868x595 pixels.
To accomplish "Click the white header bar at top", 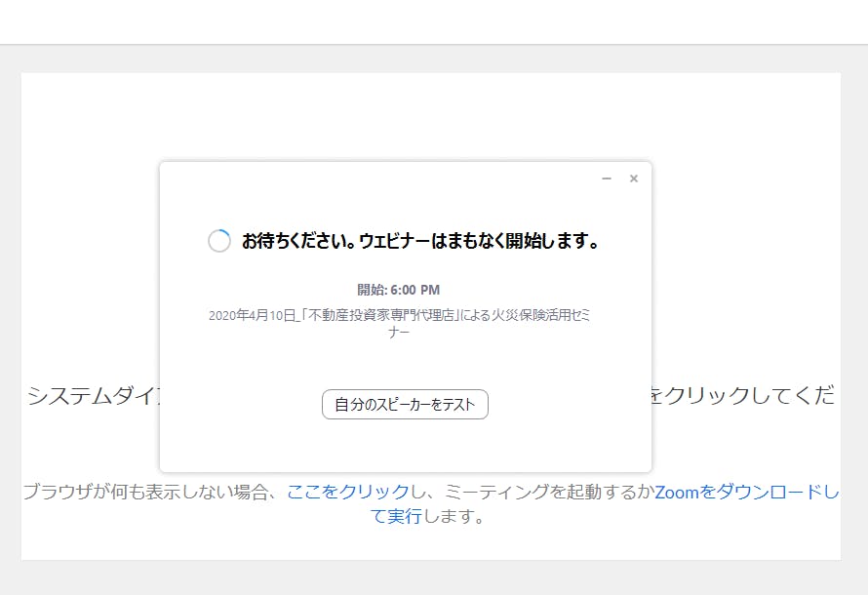I will pyautogui.click(x=434, y=21).
